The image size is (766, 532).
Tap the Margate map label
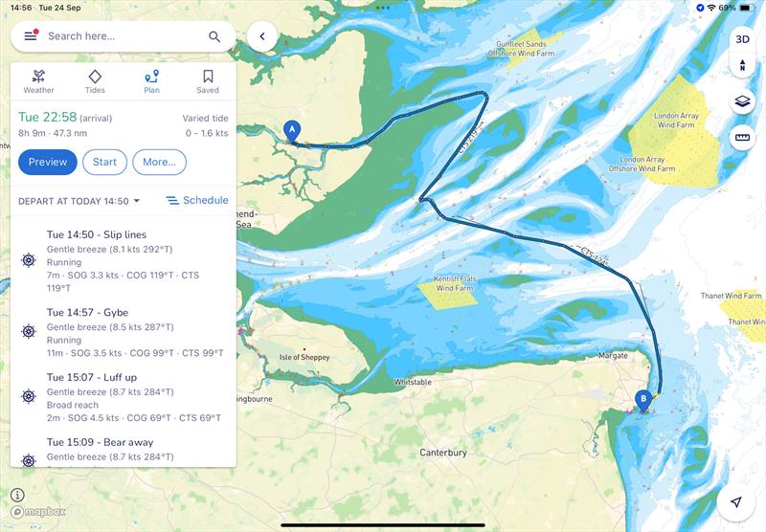click(613, 355)
